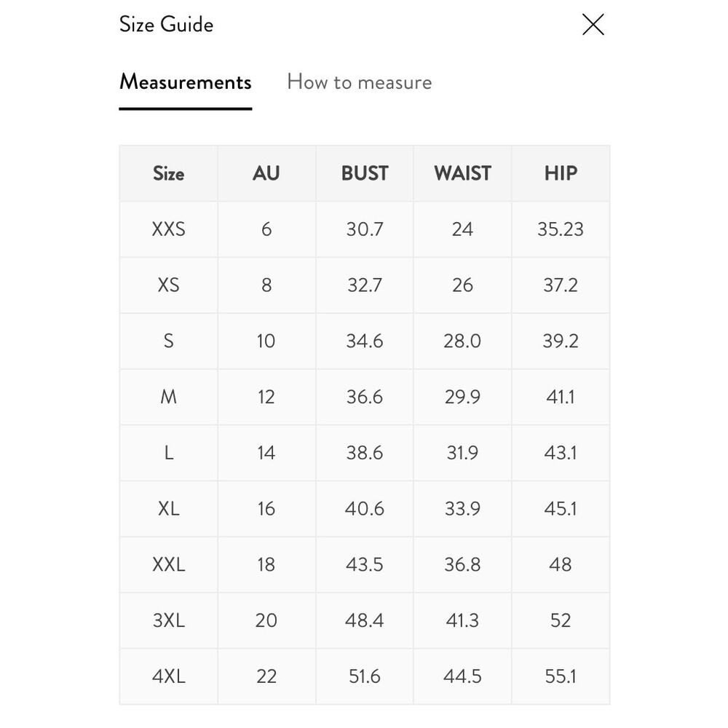Click the M size cell
Viewport: 728px width, 728px height.
169,397
